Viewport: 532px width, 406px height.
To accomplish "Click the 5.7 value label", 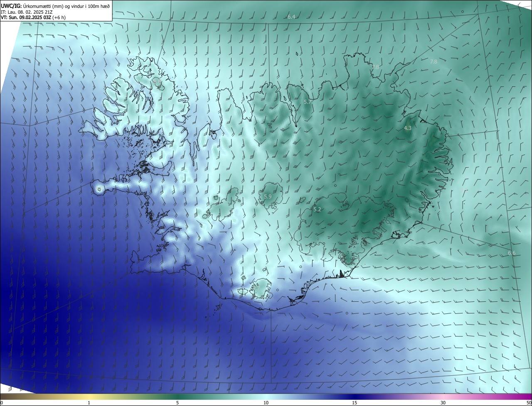I will click(308, 102).
